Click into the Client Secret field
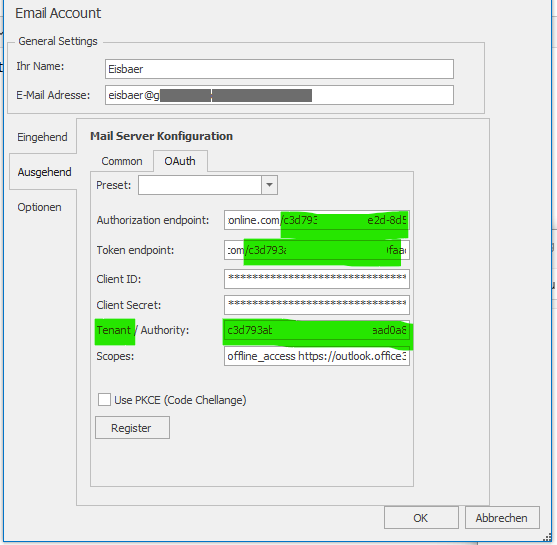This screenshot has width=557, height=545. click(317, 305)
